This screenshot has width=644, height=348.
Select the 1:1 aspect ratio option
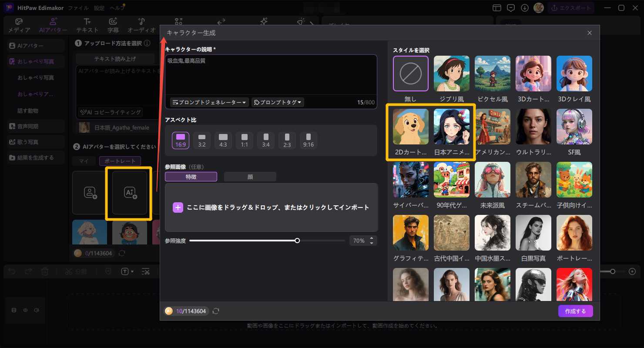245,140
